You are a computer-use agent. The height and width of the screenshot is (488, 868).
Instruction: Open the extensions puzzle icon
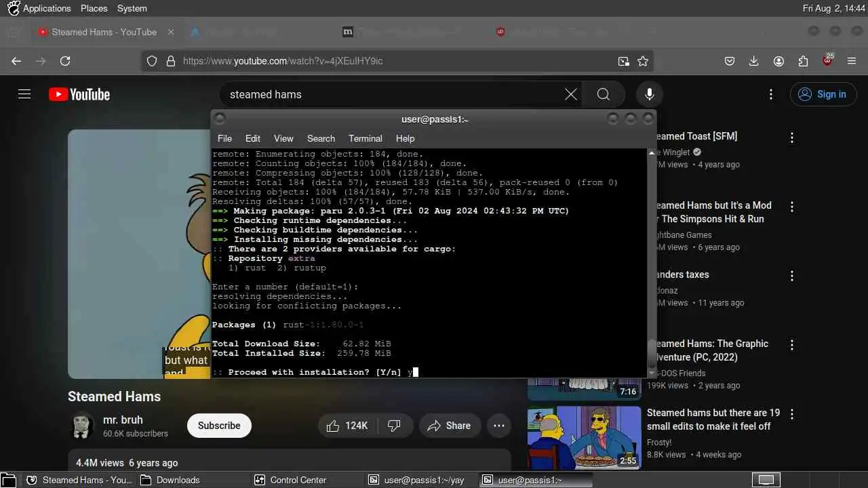[803, 61]
